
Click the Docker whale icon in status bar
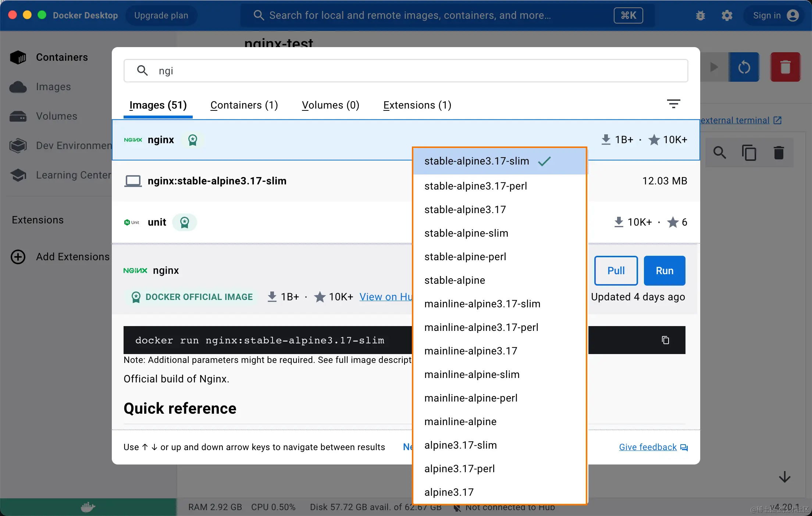pos(88,507)
